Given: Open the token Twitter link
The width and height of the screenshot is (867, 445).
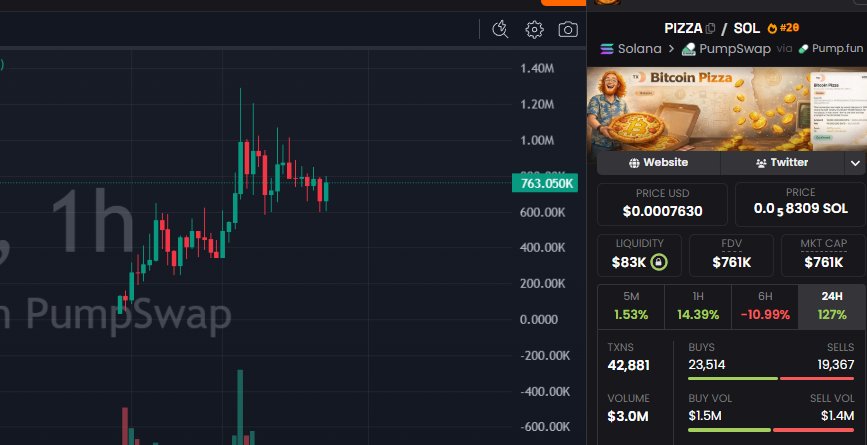Looking at the screenshot, I should [782, 162].
